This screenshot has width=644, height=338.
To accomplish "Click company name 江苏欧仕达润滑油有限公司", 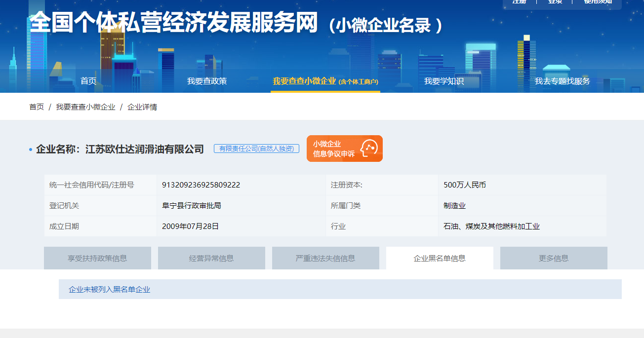I will [x=145, y=149].
